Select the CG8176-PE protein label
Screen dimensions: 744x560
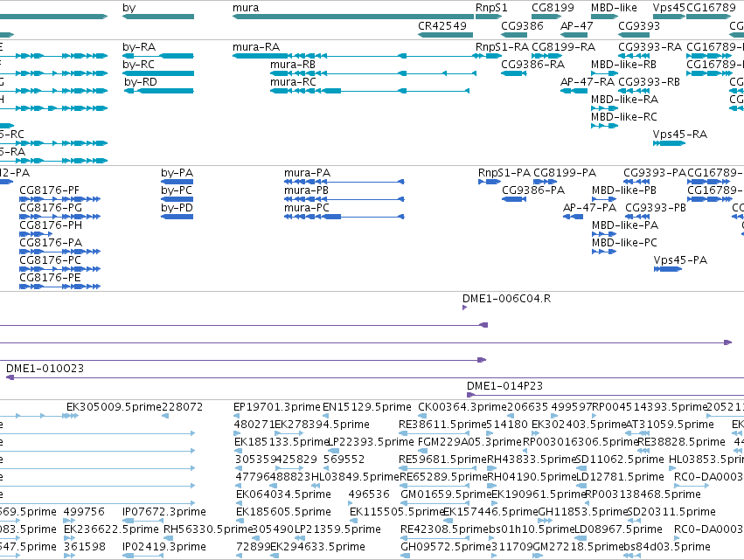click(x=50, y=278)
